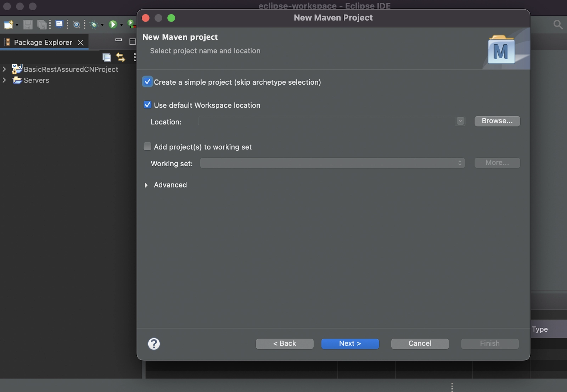Image resolution: width=567 pixels, height=392 pixels.
Task: Close the Package Explorer tab
Action: (x=81, y=43)
